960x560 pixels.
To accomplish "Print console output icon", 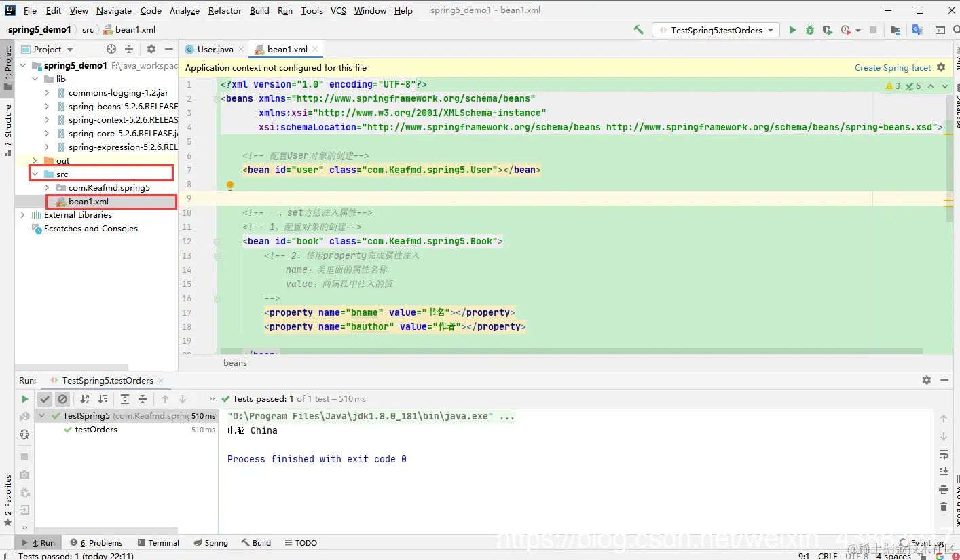I will coord(944,489).
